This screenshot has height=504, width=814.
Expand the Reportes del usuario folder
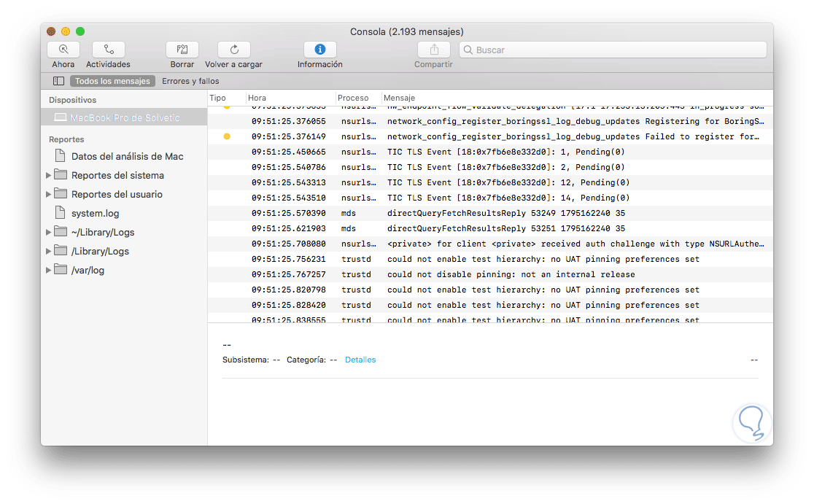click(x=48, y=194)
